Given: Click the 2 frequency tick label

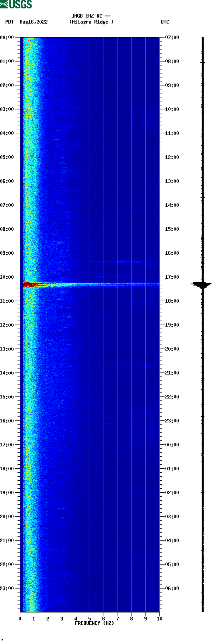Looking at the screenshot, I should click(48, 619).
